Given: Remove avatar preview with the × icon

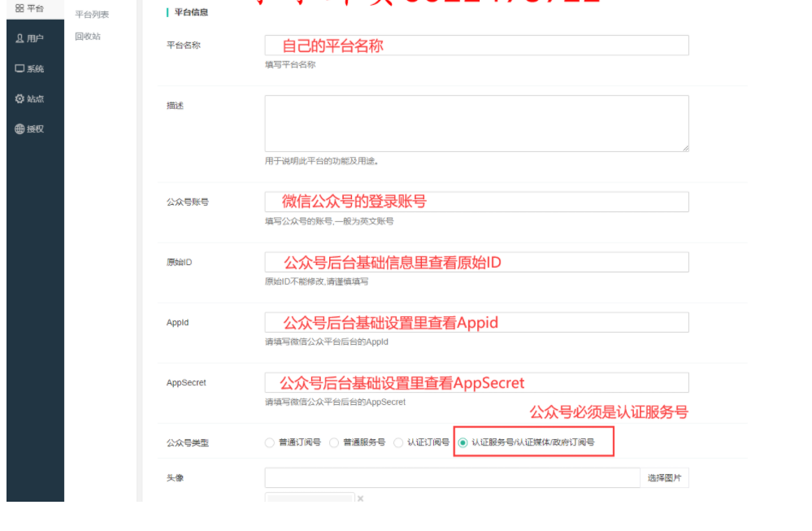Looking at the screenshot, I should 360,498.
